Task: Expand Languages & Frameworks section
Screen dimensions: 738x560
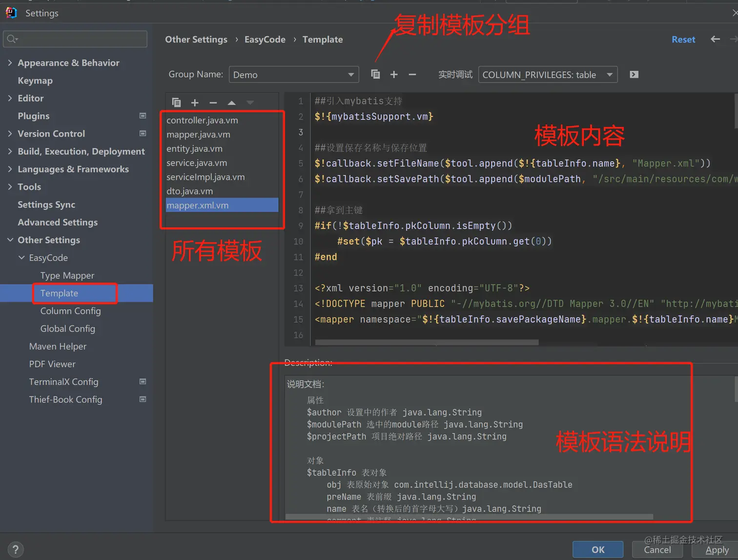Action: pyautogui.click(x=10, y=169)
